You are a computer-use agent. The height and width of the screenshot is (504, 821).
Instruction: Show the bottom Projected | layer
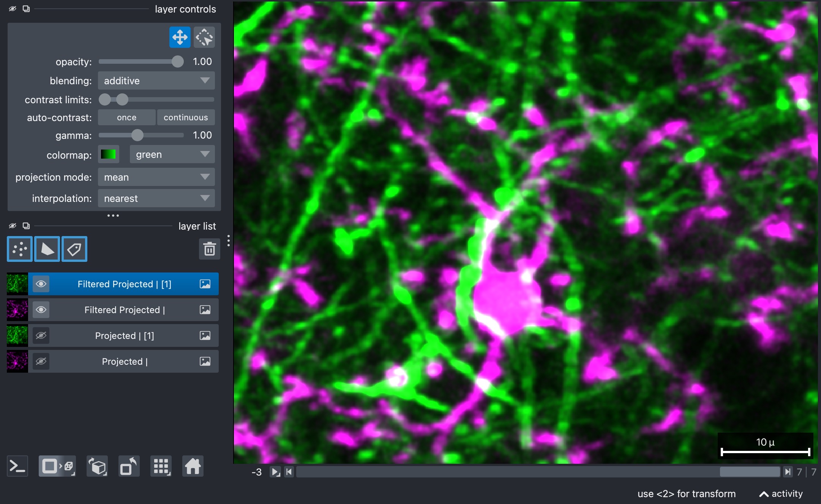click(x=41, y=361)
